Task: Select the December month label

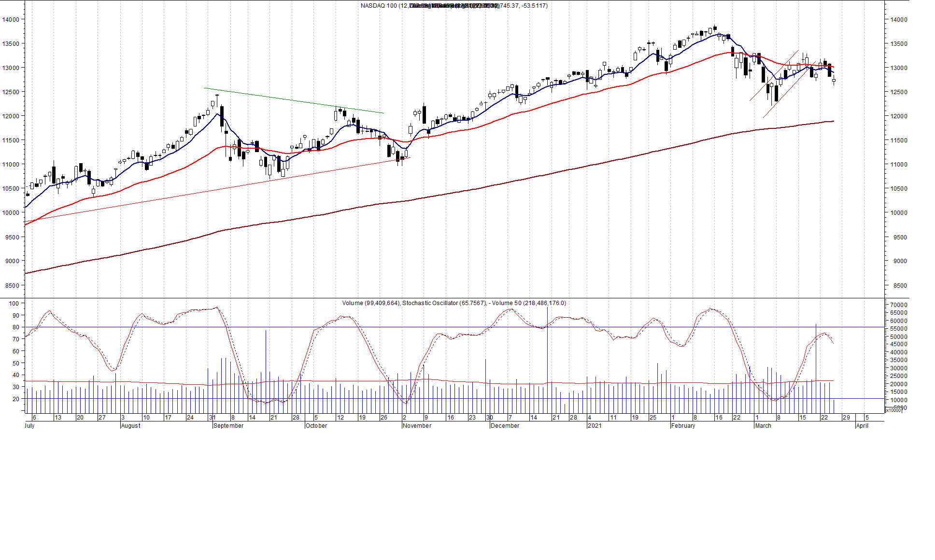Action: (x=505, y=426)
